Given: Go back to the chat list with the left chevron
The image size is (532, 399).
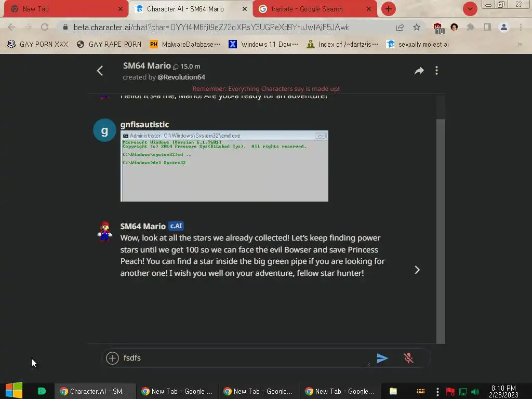Looking at the screenshot, I should [100, 71].
